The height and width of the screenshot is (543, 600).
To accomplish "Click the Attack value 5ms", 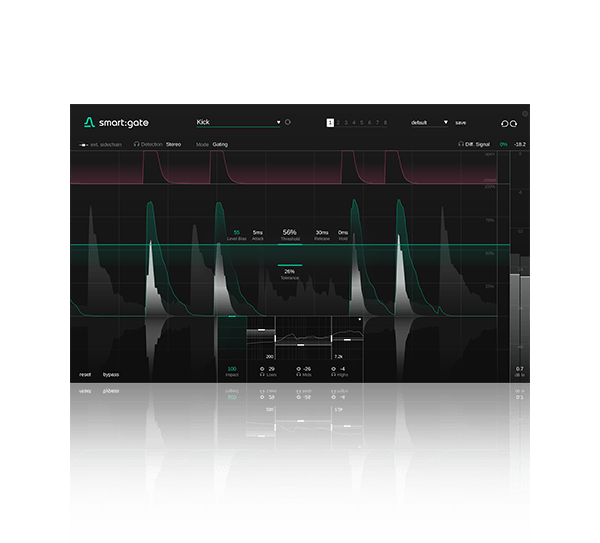I will [x=258, y=232].
